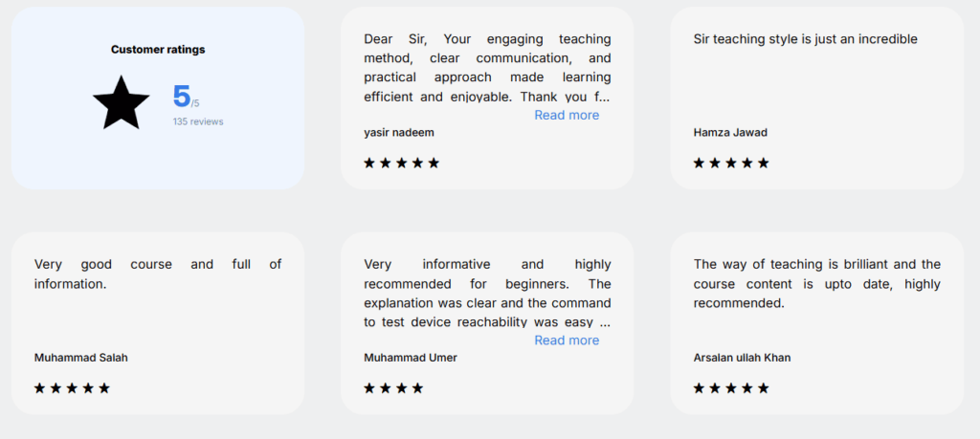The width and height of the screenshot is (980, 439).
Task: Click the large black star in Customer ratings
Action: point(121,102)
